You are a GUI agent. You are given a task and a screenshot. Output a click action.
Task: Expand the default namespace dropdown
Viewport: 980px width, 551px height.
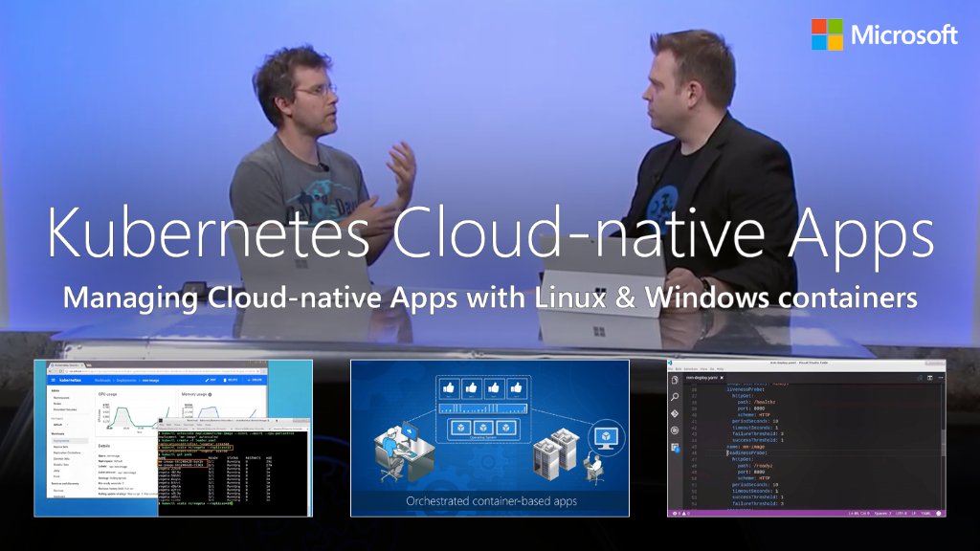pos(59,425)
